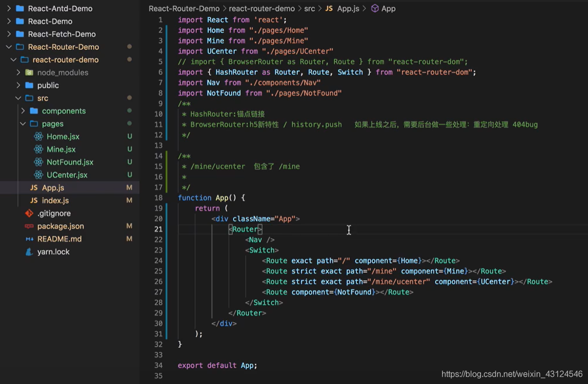Click the React icon beside Mine.jsx
Image resolution: width=588 pixels, height=384 pixels.
coord(38,149)
